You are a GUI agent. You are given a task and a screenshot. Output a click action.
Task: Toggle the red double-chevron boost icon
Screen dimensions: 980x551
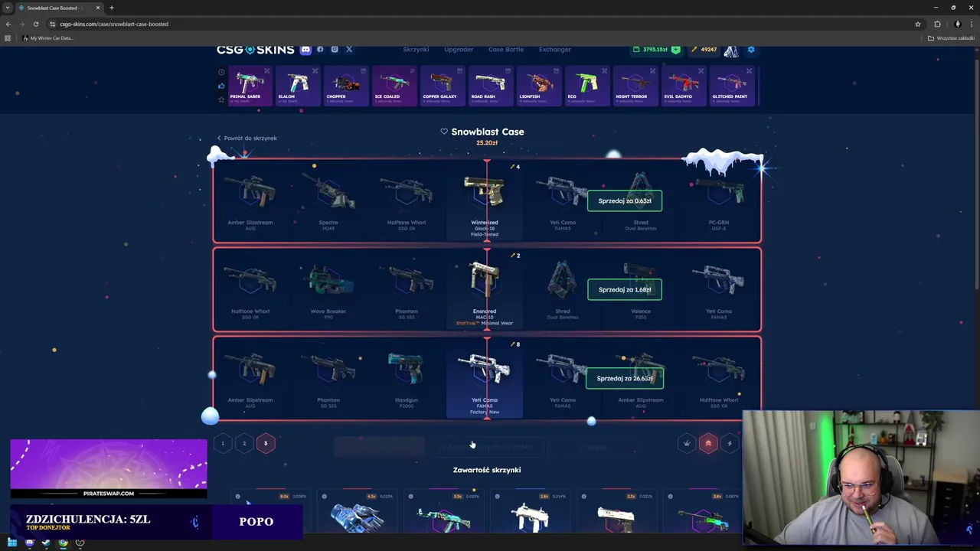tap(708, 443)
